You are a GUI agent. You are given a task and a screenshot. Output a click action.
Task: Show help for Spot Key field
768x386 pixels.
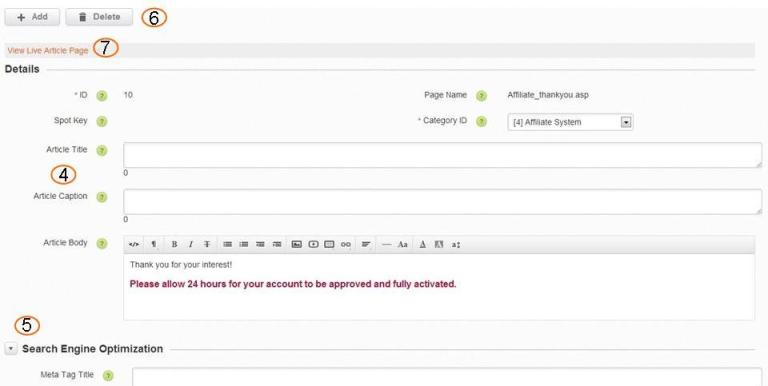[x=101, y=121]
